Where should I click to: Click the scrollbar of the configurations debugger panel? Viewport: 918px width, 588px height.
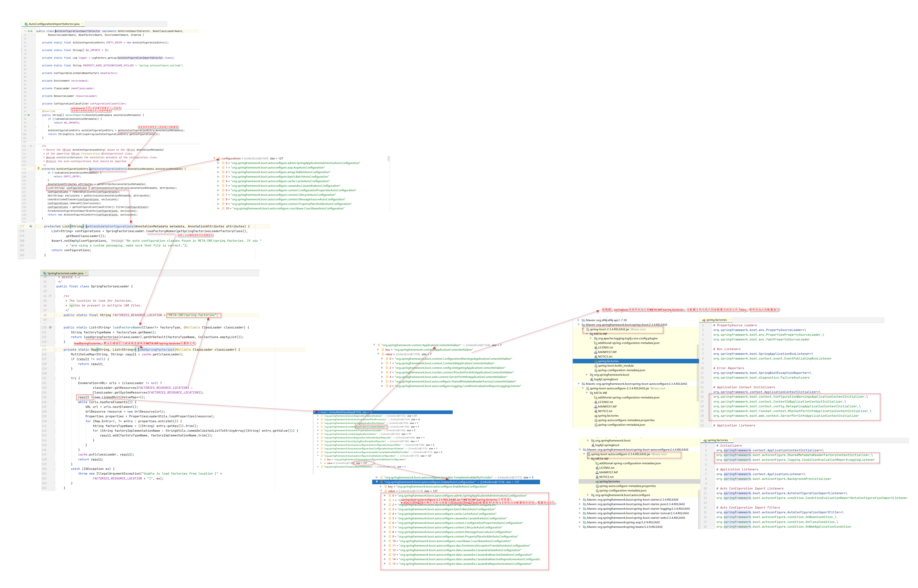pos(389,158)
